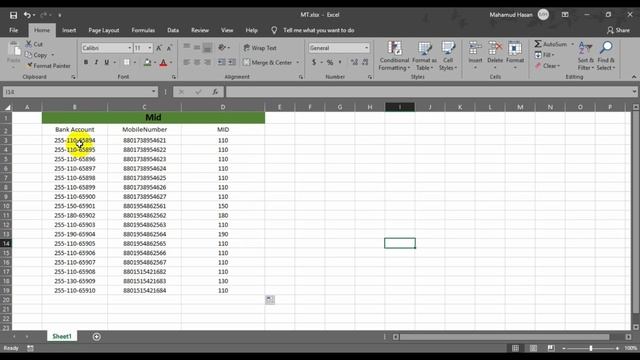Screen dimensions: 640x360
Task: Open the font size dropdown
Action: pyautogui.click(x=149, y=48)
